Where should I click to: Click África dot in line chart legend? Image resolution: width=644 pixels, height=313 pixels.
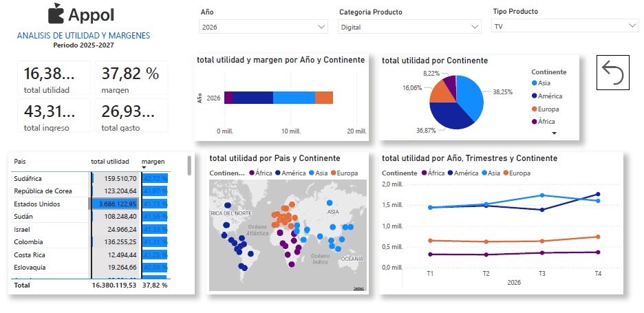point(425,173)
